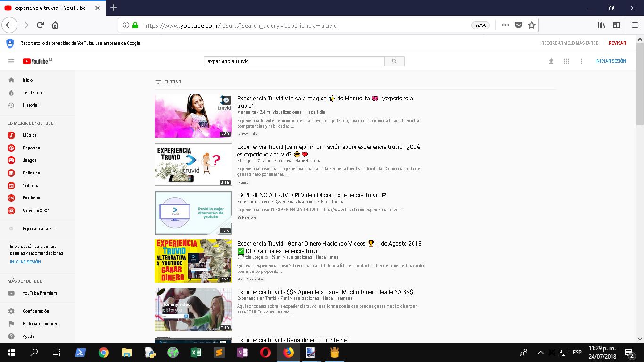
Task: Open the FILTRAR filter options
Action: tap(168, 82)
